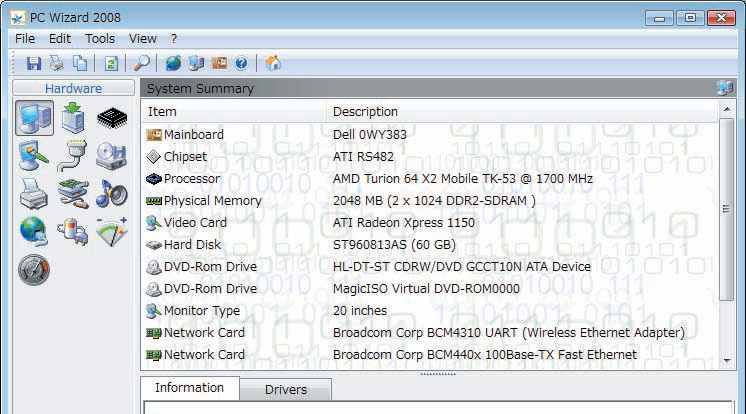Screen dimensions: 746x414
Task: Click the vertical scrollbar thumb in summary list
Action: point(726,209)
